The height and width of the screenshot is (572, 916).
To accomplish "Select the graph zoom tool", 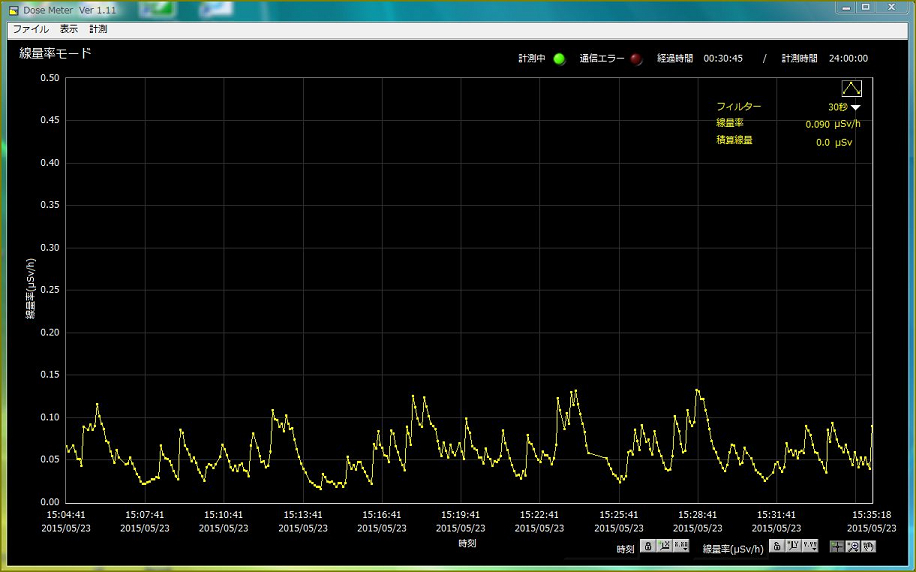I will [x=852, y=546].
